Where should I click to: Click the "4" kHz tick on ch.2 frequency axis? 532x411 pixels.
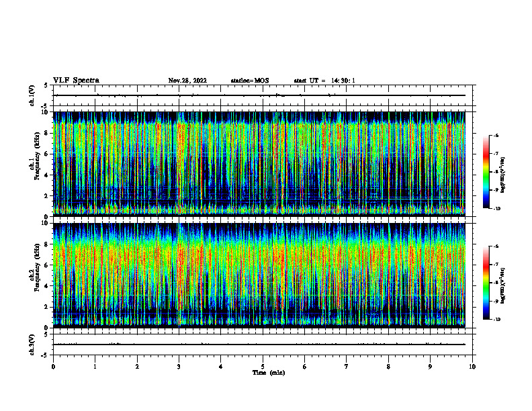point(46,286)
